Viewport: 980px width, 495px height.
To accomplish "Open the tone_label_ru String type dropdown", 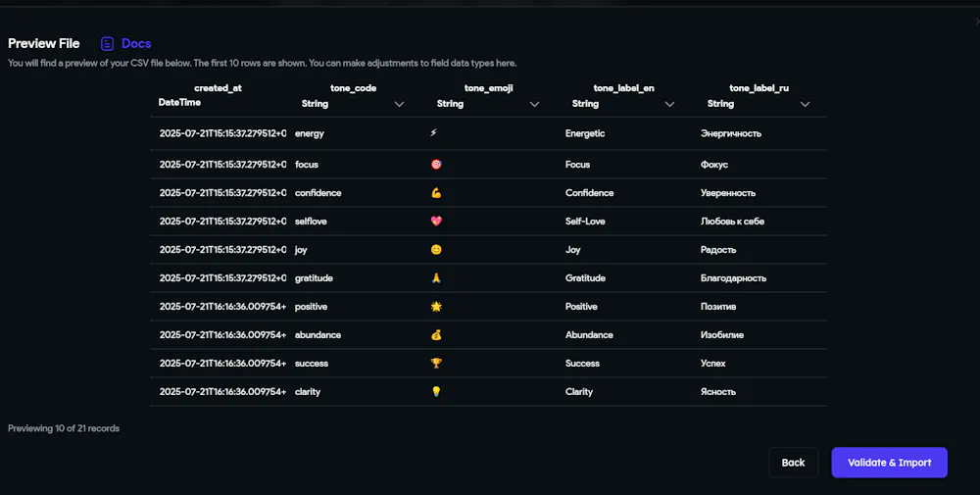I will 759,104.
